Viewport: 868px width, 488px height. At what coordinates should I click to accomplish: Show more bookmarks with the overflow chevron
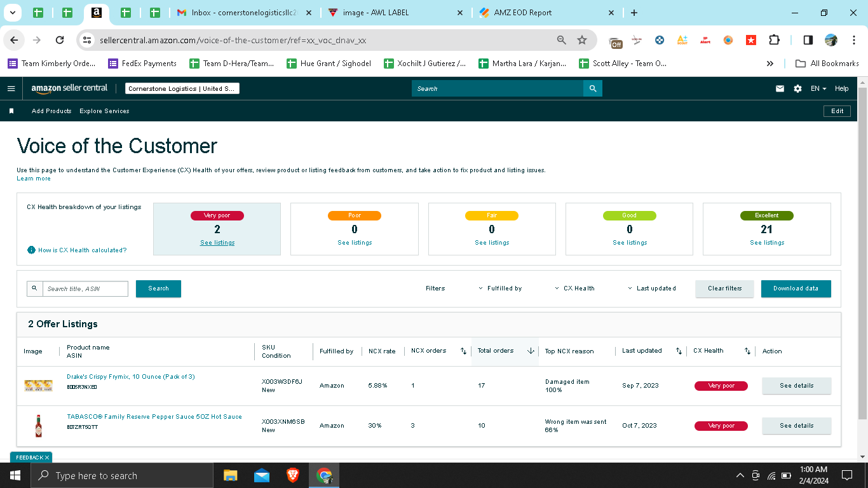pos(770,64)
